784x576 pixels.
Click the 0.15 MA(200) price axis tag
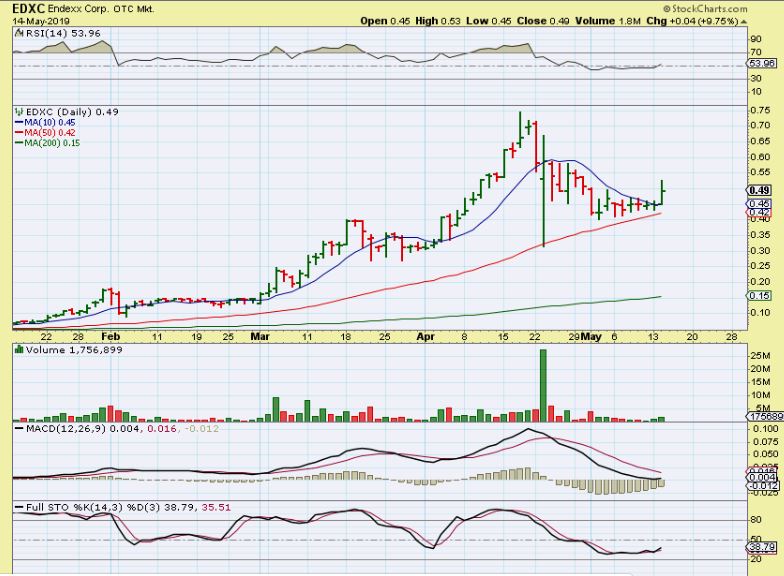coord(760,296)
